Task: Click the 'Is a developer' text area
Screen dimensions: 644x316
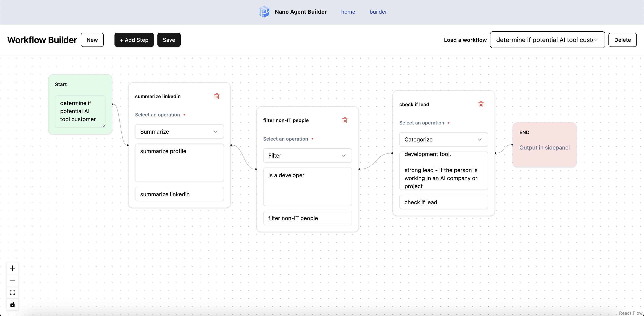Action: 307,187
